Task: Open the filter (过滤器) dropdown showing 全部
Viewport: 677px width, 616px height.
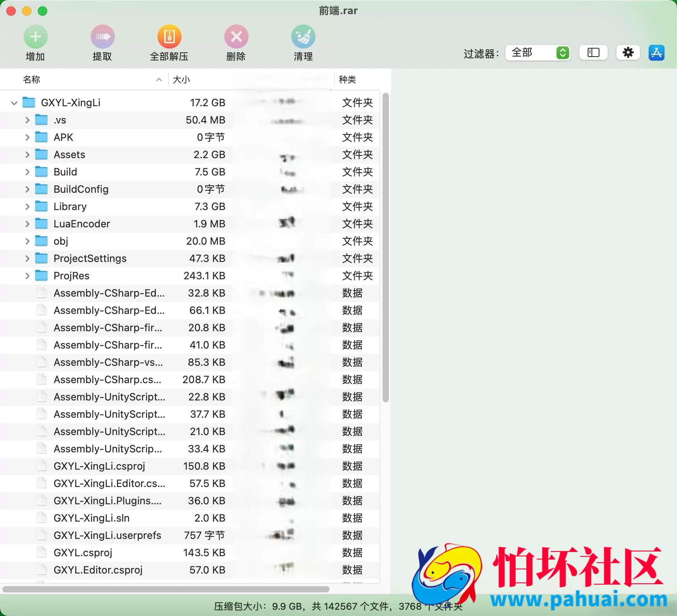Action: [538, 52]
